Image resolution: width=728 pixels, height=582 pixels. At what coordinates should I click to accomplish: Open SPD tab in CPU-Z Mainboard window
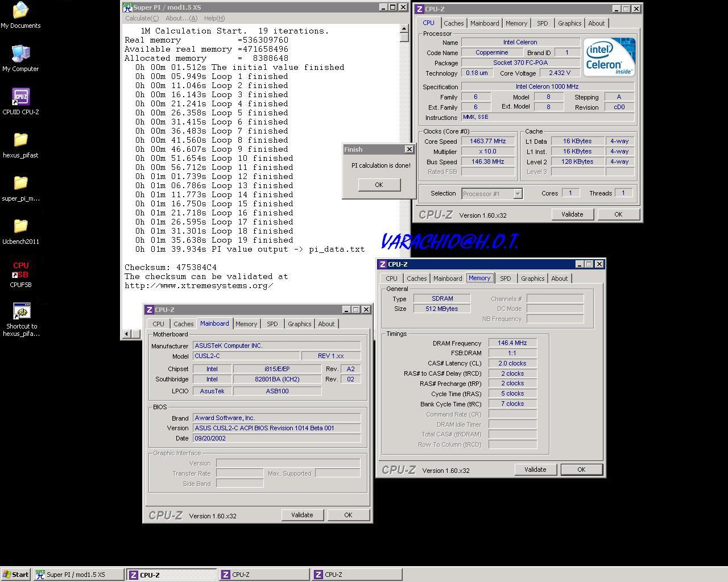point(272,324)
